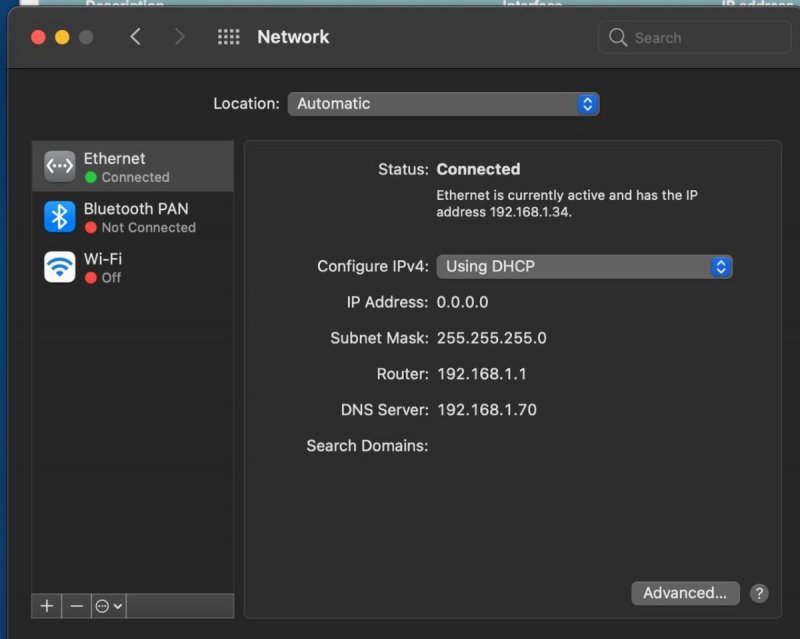
Task: Click the Bluetooth PAN icon
Action: point(60,217)
